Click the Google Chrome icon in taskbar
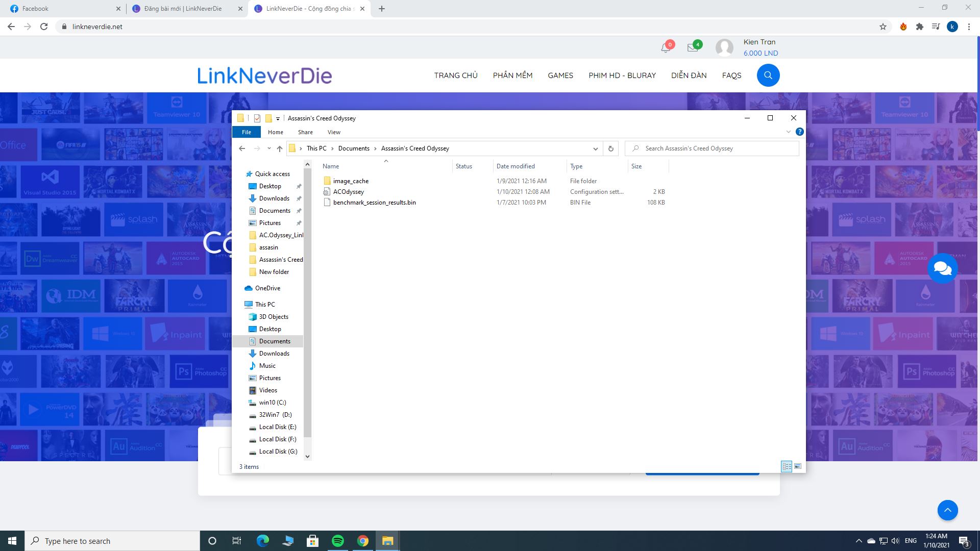This screenshot has height=551, width=980. [x=363, y=540]
